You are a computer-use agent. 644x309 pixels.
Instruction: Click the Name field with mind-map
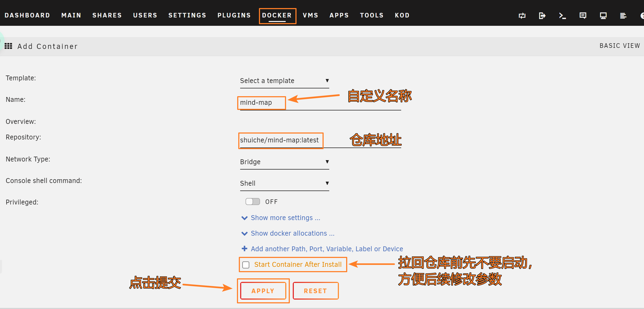[x=320, y=103]
